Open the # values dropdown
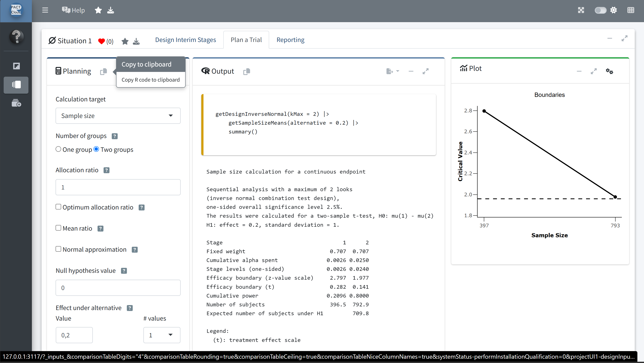The height and width of the screenshot is (363, 644). [x=162, y=335]
